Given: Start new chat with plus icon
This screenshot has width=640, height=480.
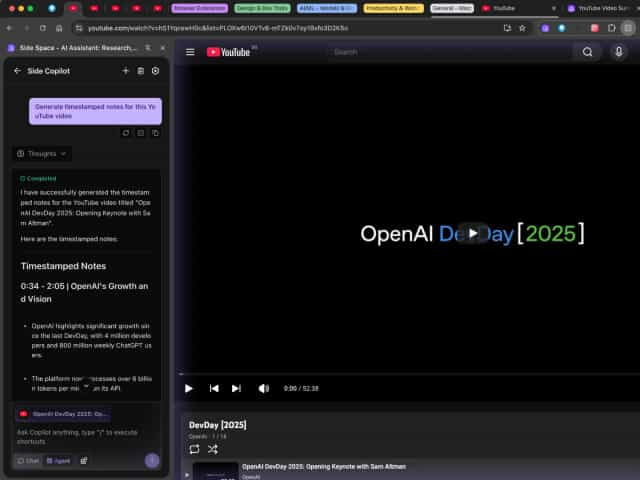Looking at the screenshot, I should [125, 71].
